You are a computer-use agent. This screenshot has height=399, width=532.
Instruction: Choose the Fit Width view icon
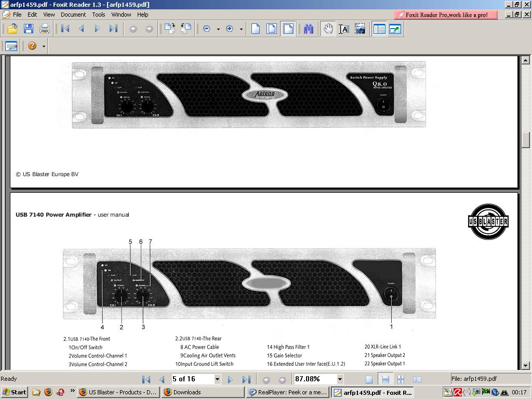point(288,29)
